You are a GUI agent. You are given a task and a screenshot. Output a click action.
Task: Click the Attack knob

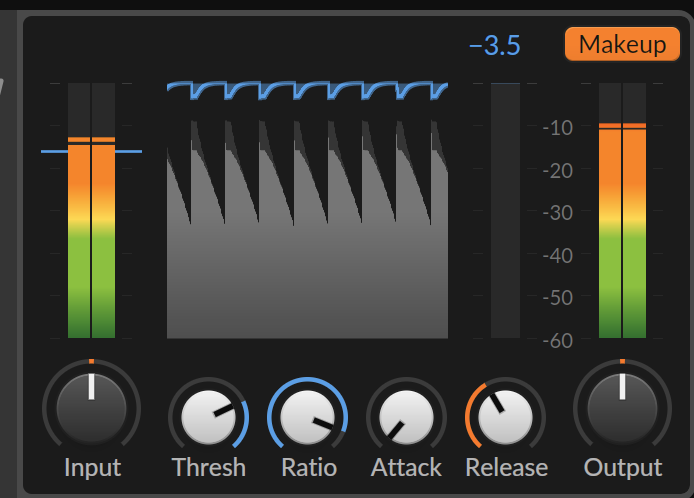pyautogui.click(x=406, y=417)
